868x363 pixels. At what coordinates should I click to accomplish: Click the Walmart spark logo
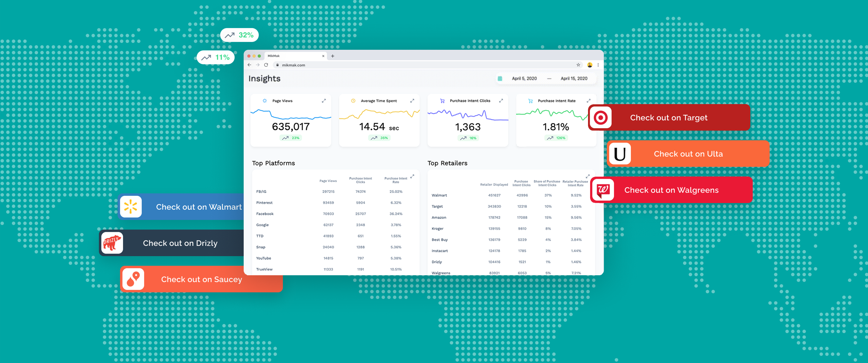[x=131, y=207]
